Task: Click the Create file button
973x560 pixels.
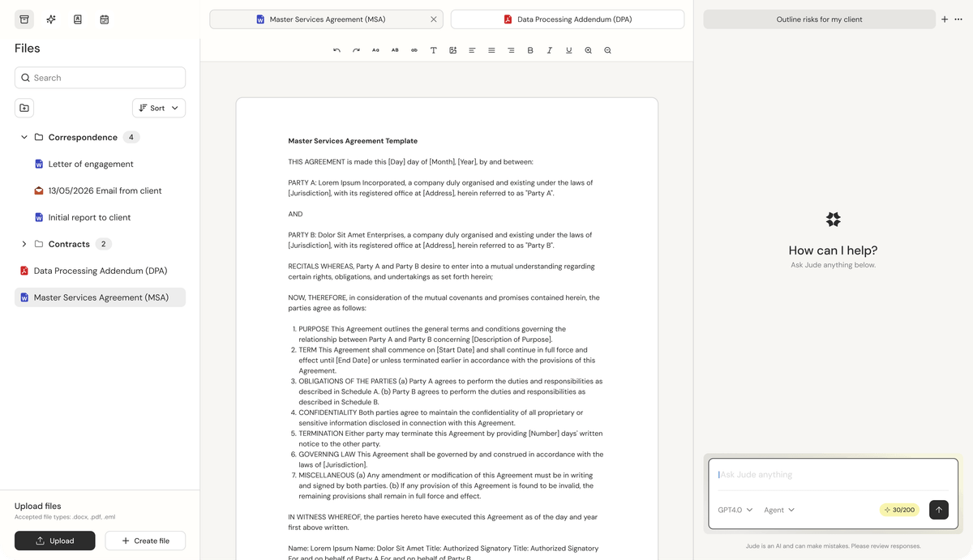Action: (145, 541)
